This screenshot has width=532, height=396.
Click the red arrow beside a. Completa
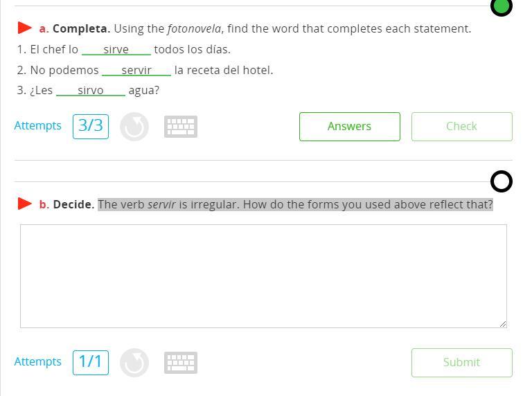(x=25, y=28)
